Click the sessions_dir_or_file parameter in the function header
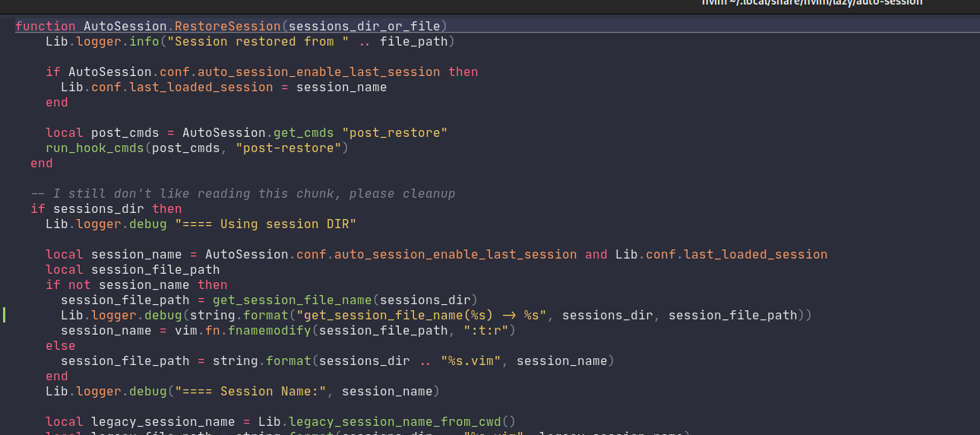980x435 pixels. [x=365, y=27]
